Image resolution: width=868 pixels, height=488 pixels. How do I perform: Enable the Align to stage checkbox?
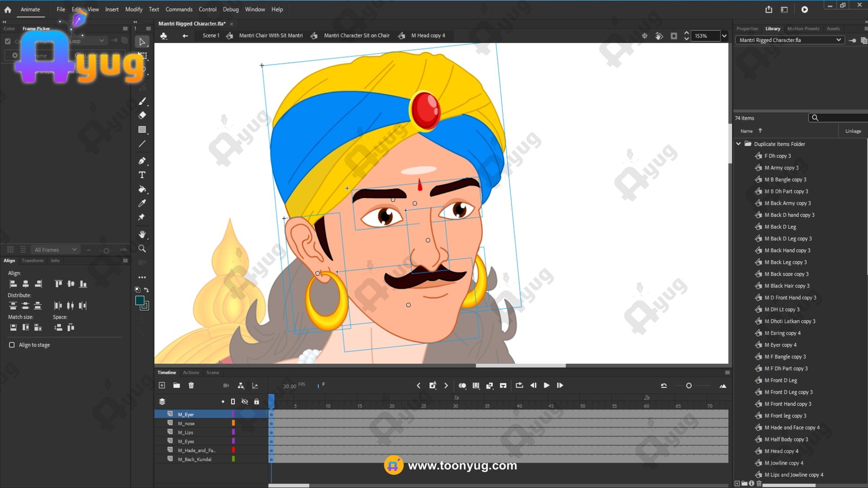click(x=12, y=345)
